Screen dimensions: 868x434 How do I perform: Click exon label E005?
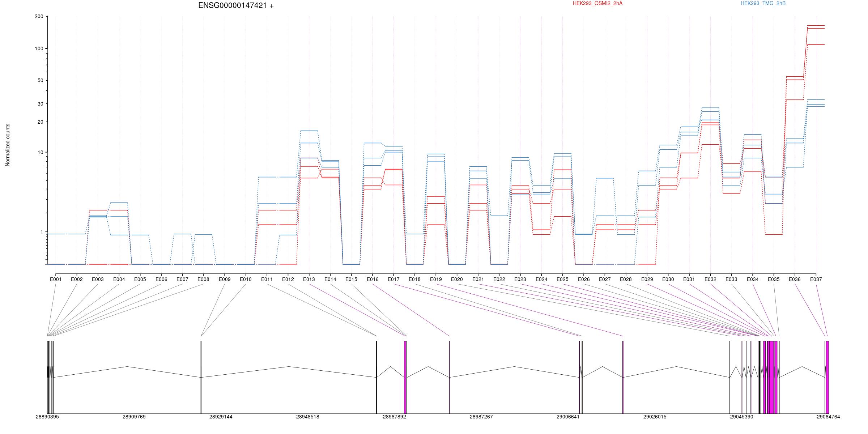140,279
